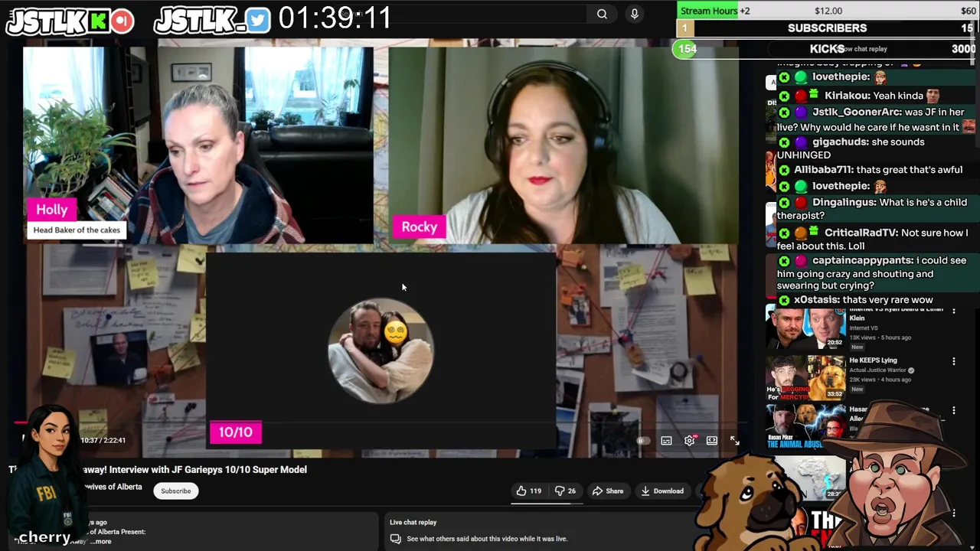980x551 pixels.
Task: Click the chat bubble icon beside See what others said
Action: [x=395, y=539]
